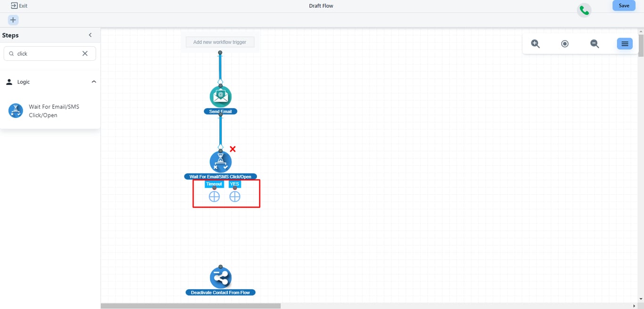644x309 pixels.
Task: Click the scroll down arrow at right edge
Action: click(x=641, y=299)
